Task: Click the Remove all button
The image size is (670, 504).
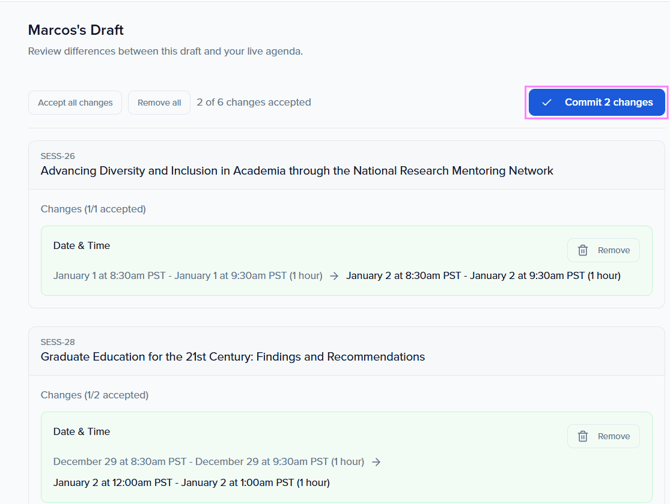Action: point(159,103)
